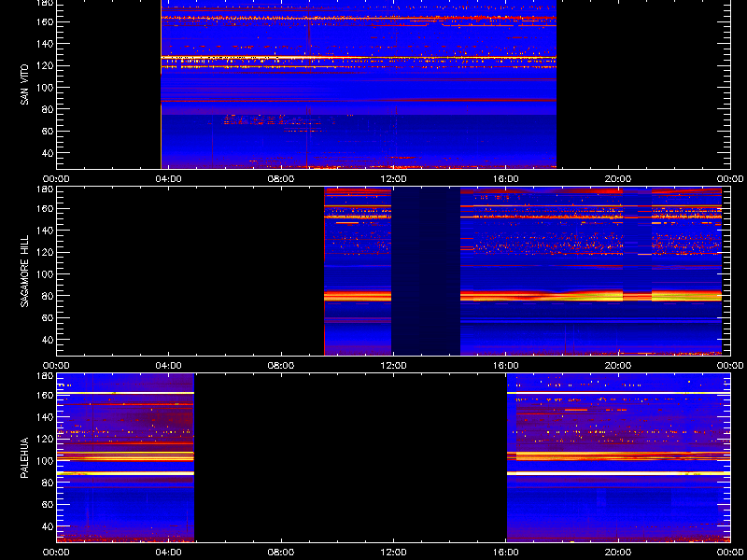This screenshot has height=560, width=747.
Task: Click 04:00 on the Palehua time axis
Action: click(169, 553)
